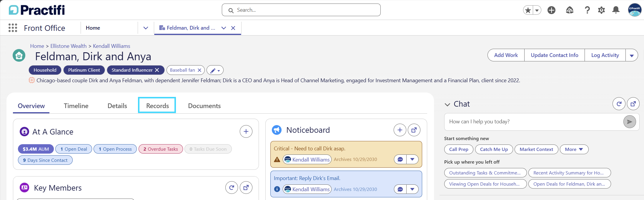Open the Home navigation tab
The image size is (644, 200).
(93, 28)
